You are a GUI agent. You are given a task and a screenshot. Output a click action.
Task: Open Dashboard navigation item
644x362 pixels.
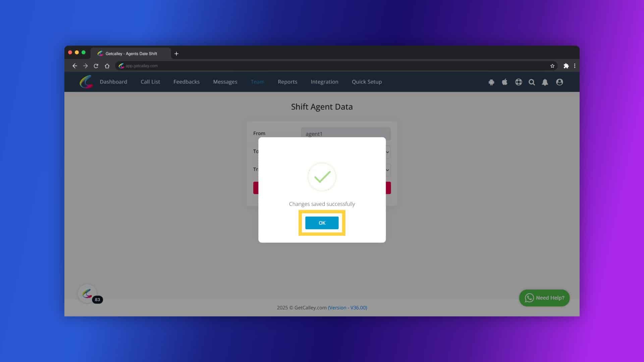[x=113, y=81]
